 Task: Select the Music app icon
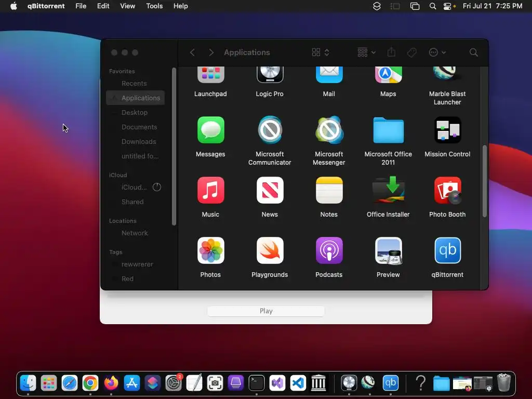(211, 190)
